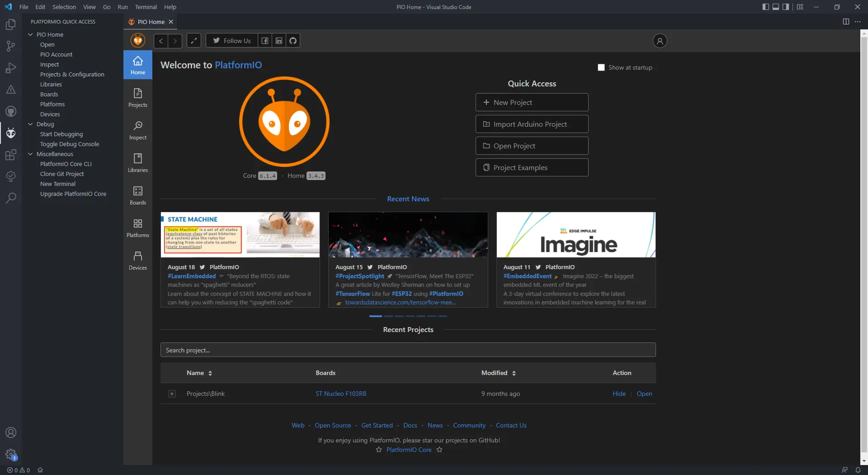
Task: Open the GitHub icon in activity bar
Action: point(11,111)
